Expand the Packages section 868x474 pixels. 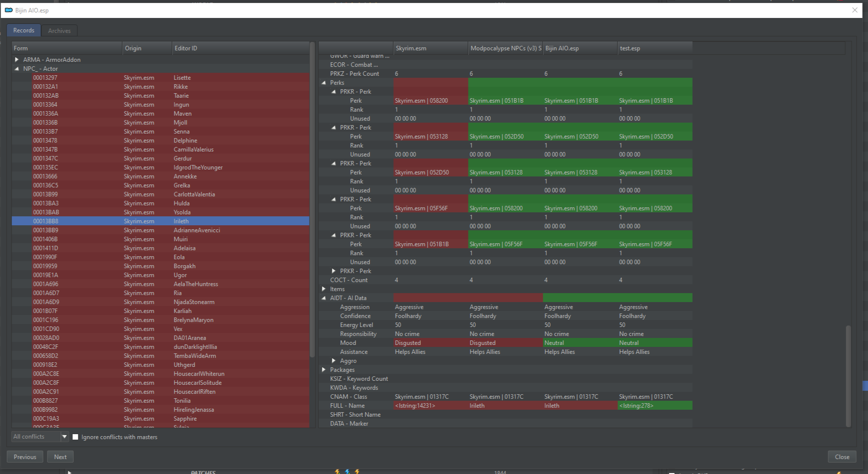[324, 370]
